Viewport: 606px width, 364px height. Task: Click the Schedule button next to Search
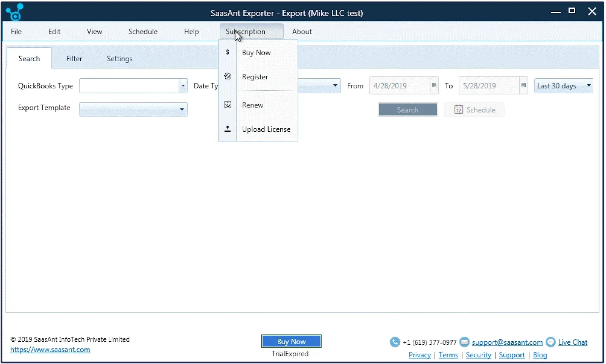474,110
